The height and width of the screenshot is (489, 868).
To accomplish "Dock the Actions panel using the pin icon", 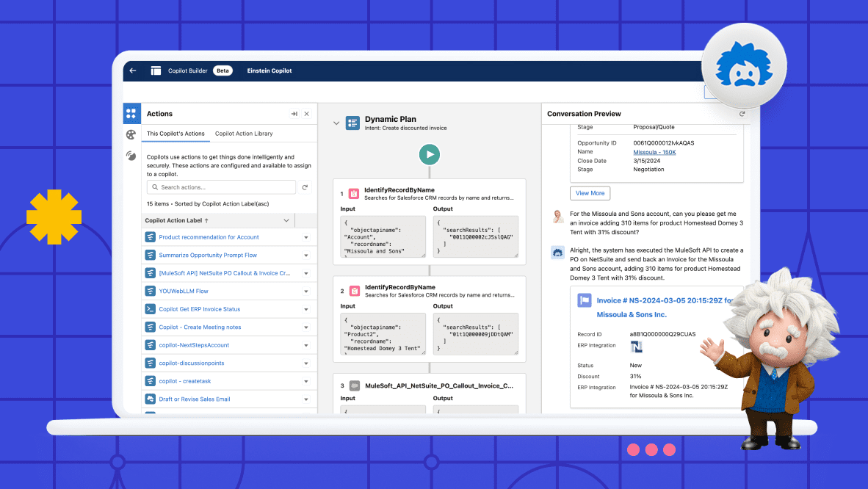I will pyautogui.click(x=294, y=114).
